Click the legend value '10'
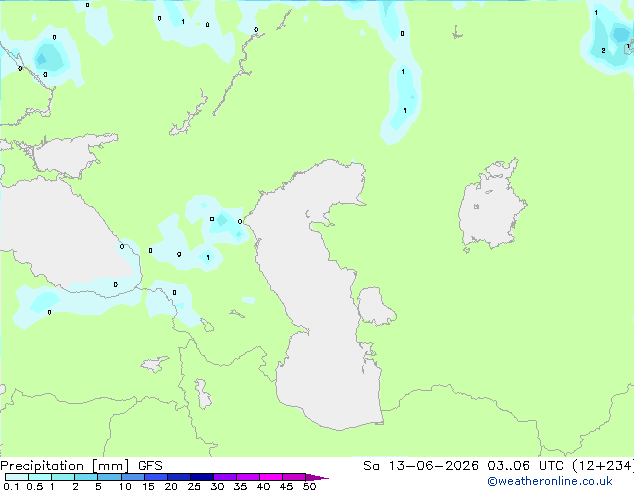The width and height of the screenshot is (634, 490). (125, 486)
